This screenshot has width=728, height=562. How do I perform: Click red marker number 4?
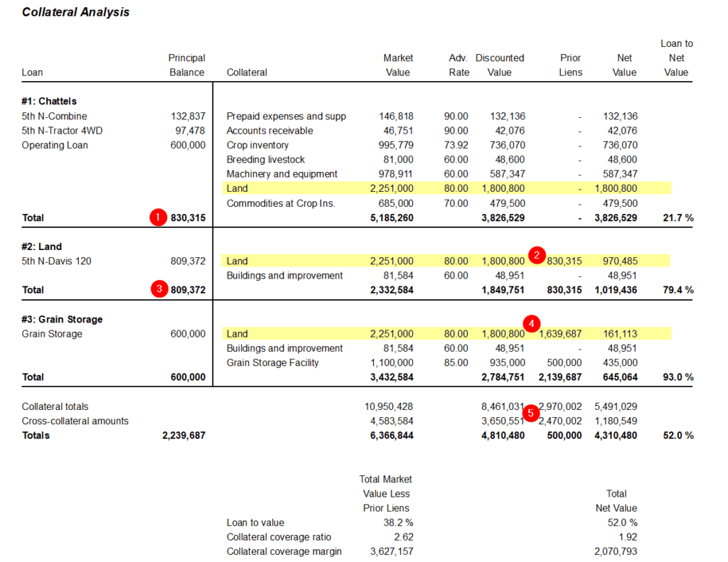[x=531, y=324]
